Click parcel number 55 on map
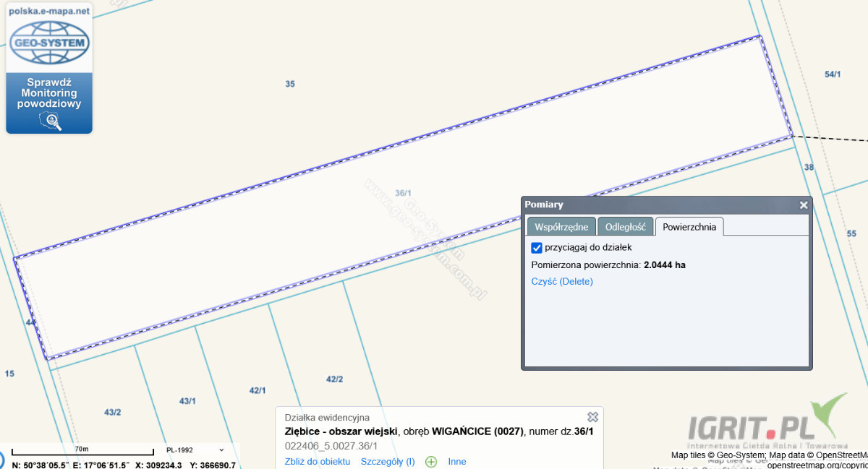868x469 pixels. [851, 233]
